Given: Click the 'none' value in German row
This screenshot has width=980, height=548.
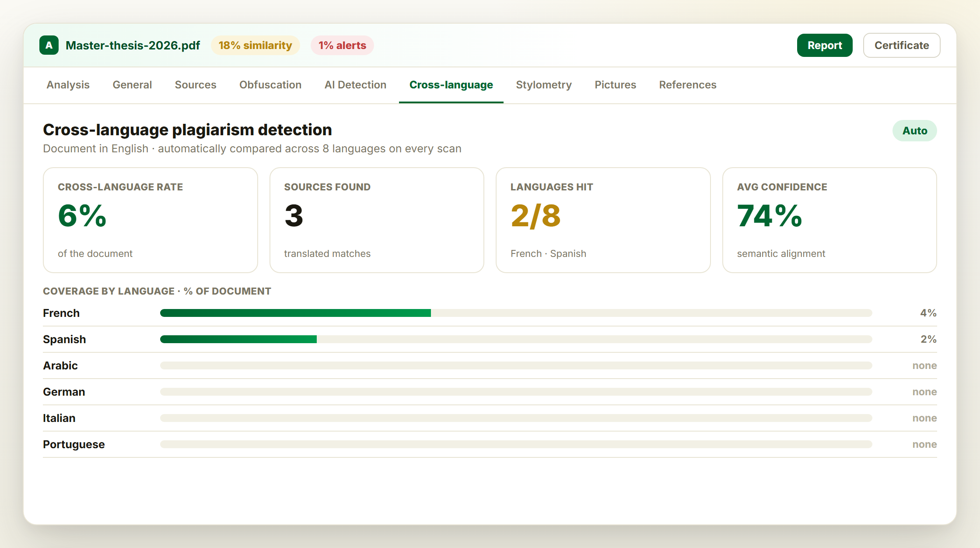Looking at the screenshot, I should coord(924,392).
